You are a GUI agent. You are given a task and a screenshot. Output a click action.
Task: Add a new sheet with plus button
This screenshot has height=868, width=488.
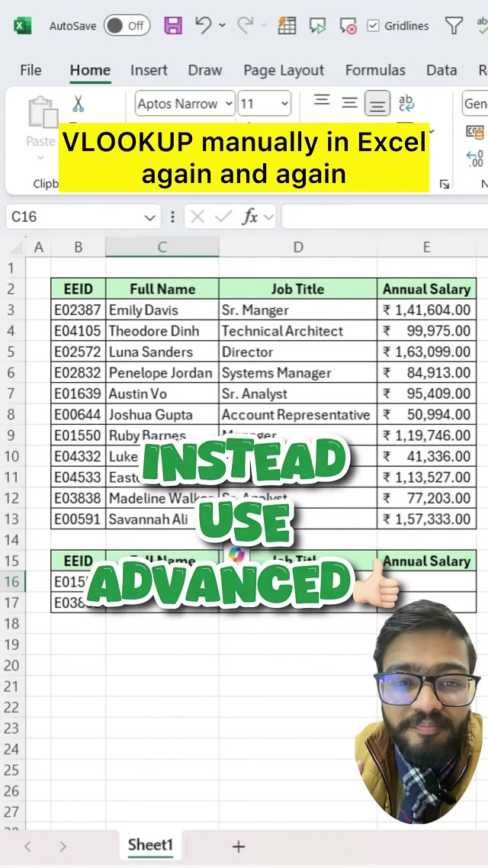click(x=239, y=846)
